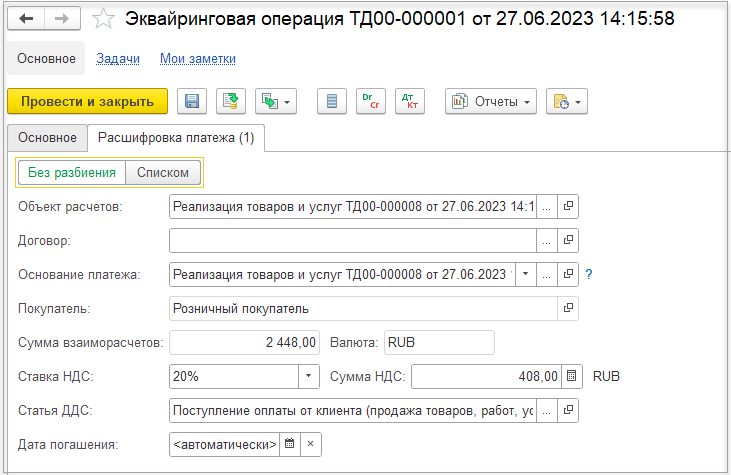
Task: Add to favorites with star icon
Action: point(103,19)
